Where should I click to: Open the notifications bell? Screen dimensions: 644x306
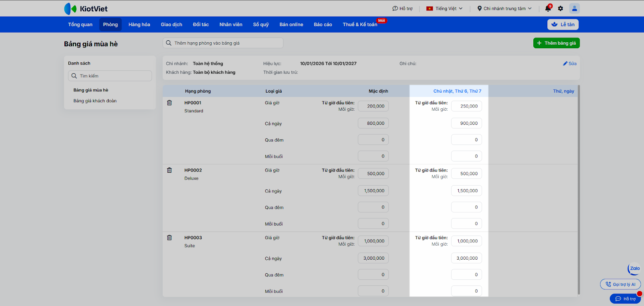548,8
